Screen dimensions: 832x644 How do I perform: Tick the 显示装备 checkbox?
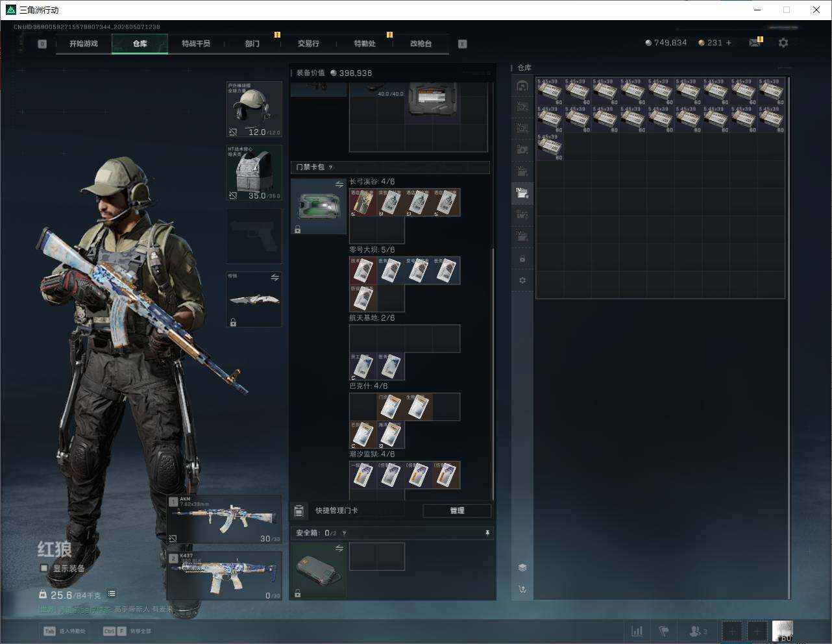pos(44,568)
